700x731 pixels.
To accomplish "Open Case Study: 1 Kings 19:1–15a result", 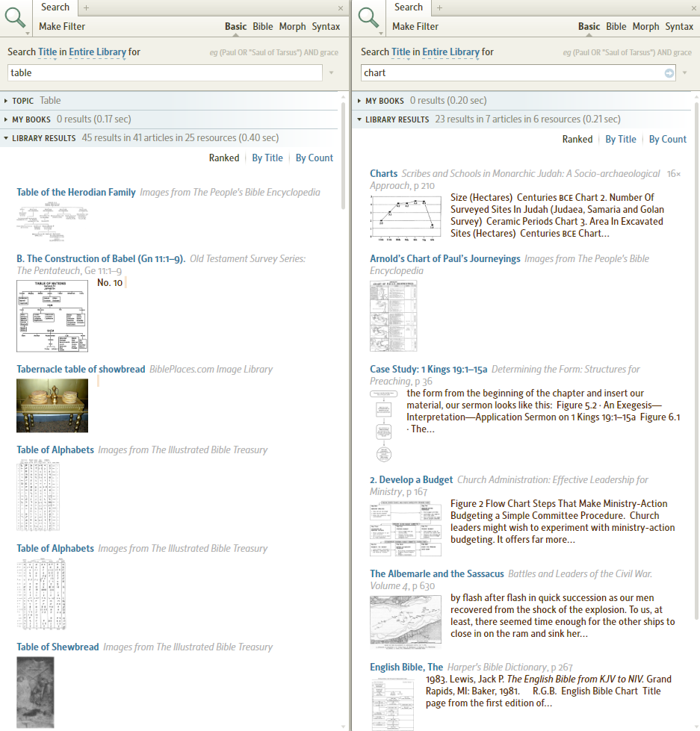I will click(x=429, y=369).
